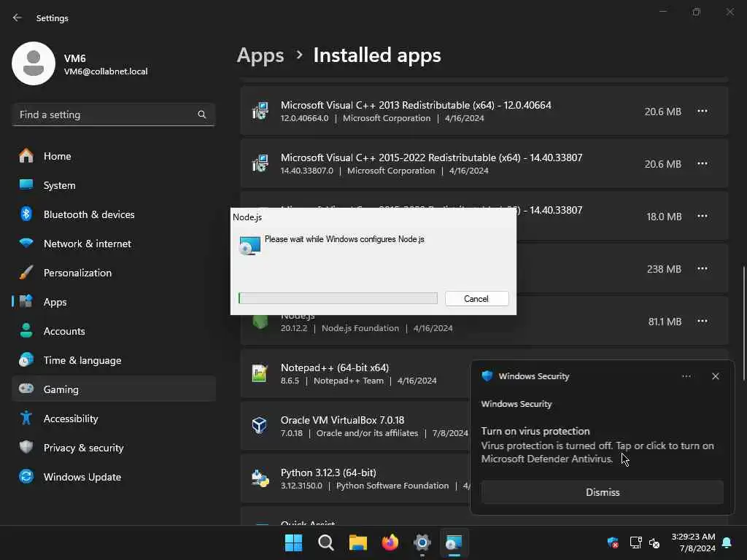Click the search magnifier in Find a setting

point(202,114)
